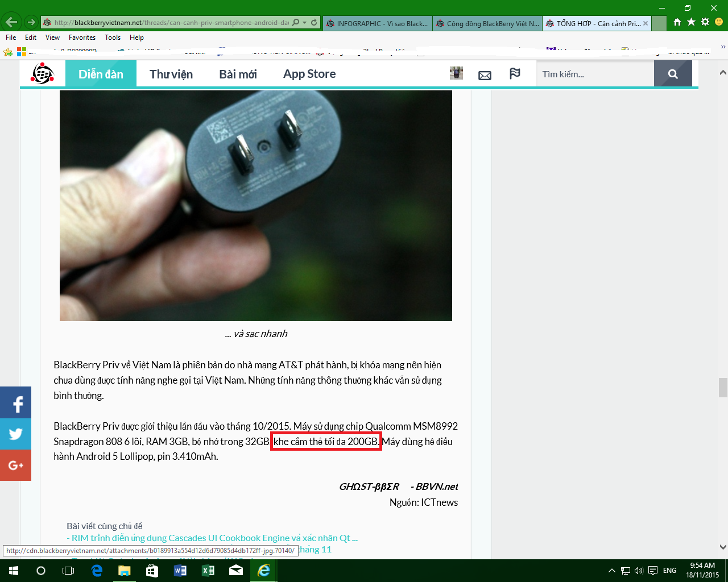Screen dimensions: 728x582
Task: Open the Help menu
Action: click(136, 38)
